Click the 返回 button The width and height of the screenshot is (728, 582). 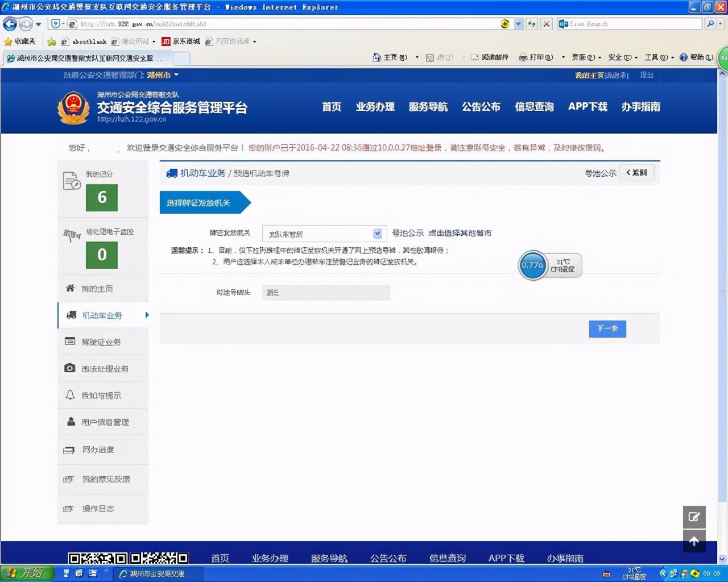tap(636, 173)
